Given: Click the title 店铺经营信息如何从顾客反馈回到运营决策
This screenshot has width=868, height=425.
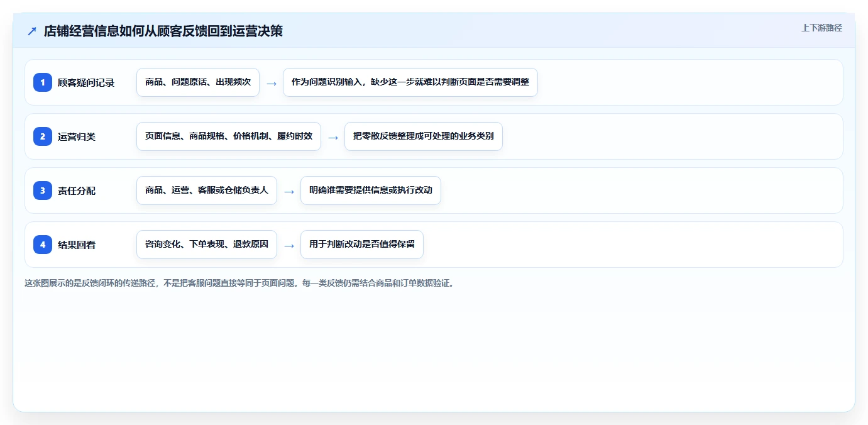Looking at the screenshot, I should pyautogui.click(x=163, y=31).
